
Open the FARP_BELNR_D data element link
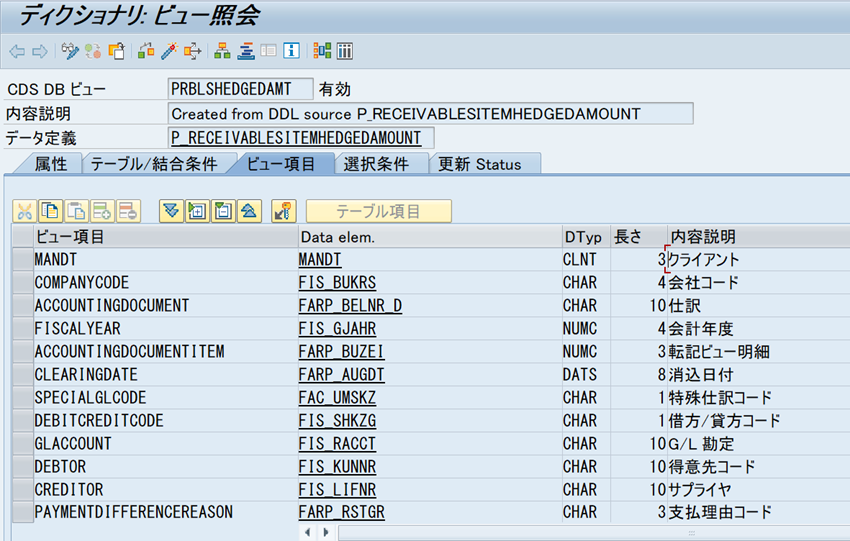[x=350, y=306]
